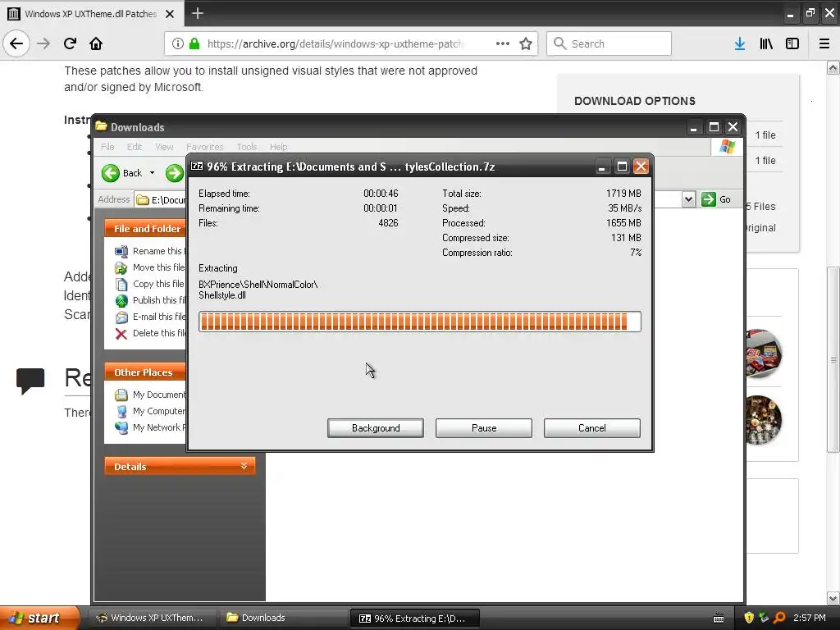Pause the 7-Zip extraction
This screenshot has width=840, height=630.
484,428
